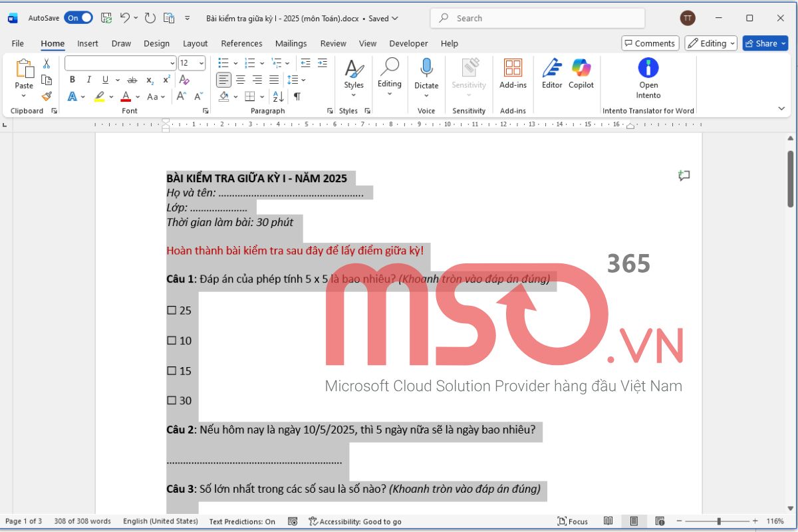Toggle Show/Hide paragraph marks
Viewport: 798px width, 532px height.
coord(297,96)
